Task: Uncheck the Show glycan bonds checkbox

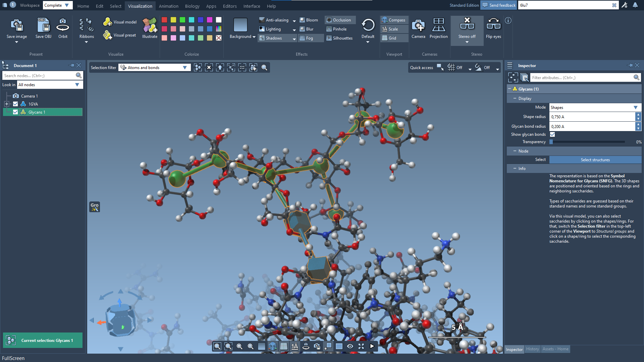Action: (552, 134)
